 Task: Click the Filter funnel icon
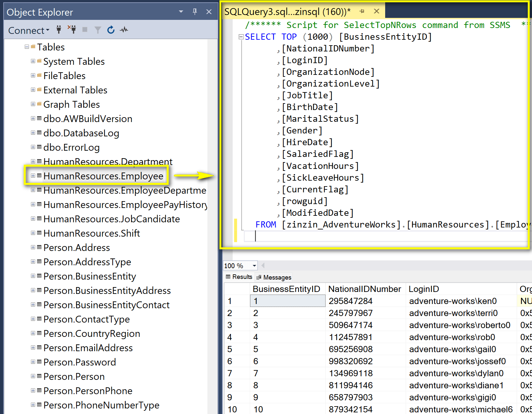[x=98, y=30]
